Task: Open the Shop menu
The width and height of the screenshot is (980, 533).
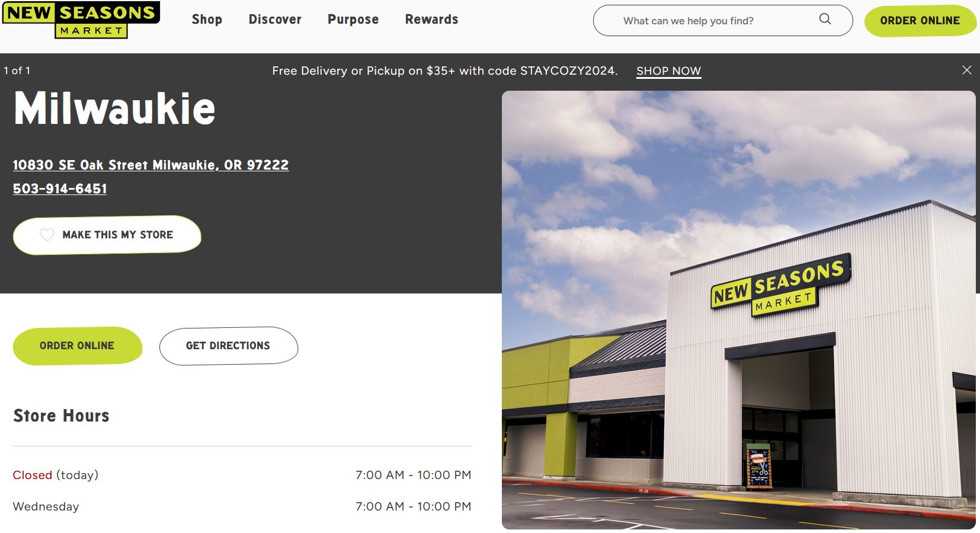Action: (207, 20)
